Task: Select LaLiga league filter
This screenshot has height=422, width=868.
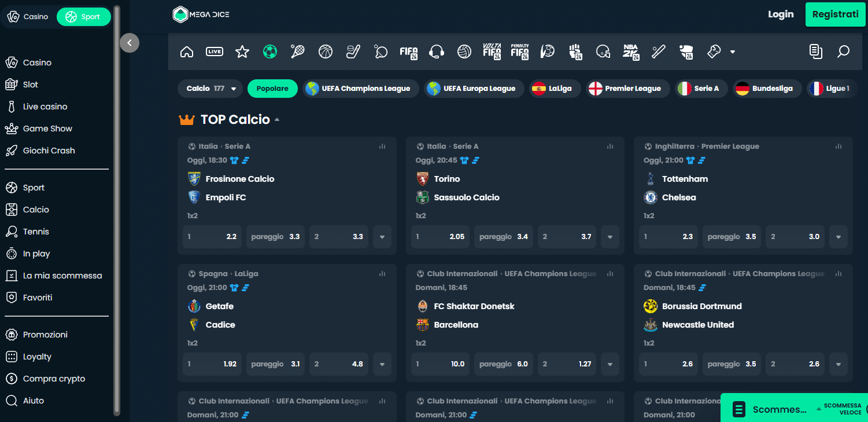Action: [555, 89]
